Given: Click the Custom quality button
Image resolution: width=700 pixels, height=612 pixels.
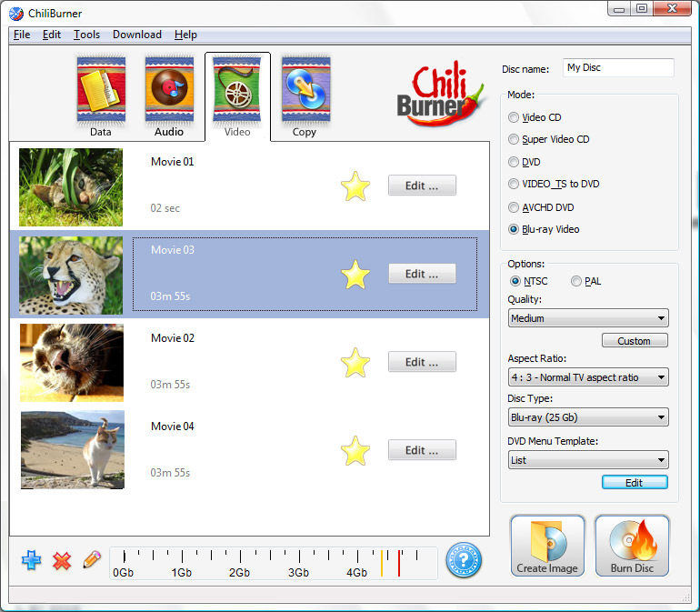Looking at the screenshot, I should [634, 341].
